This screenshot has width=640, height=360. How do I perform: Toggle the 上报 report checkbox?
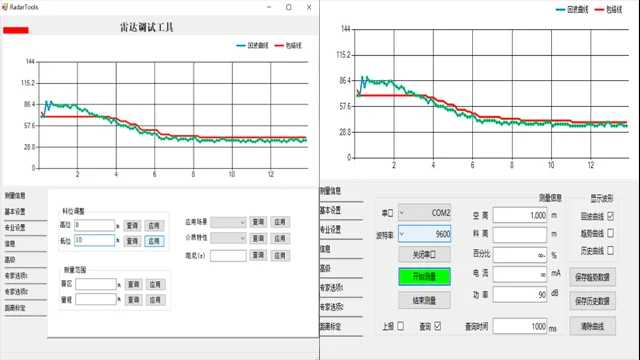tap(400, 326)
